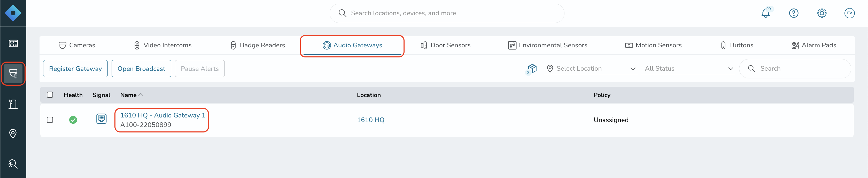Click the inventory box icon with badge 2
The width and height of the screenshot is (868, 178).
532,69
